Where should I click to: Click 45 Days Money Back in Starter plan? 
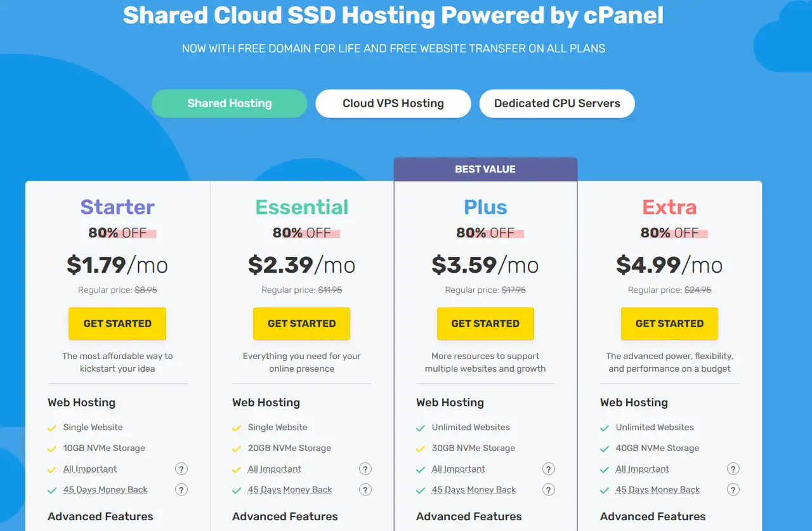click(x=105, y=490)
